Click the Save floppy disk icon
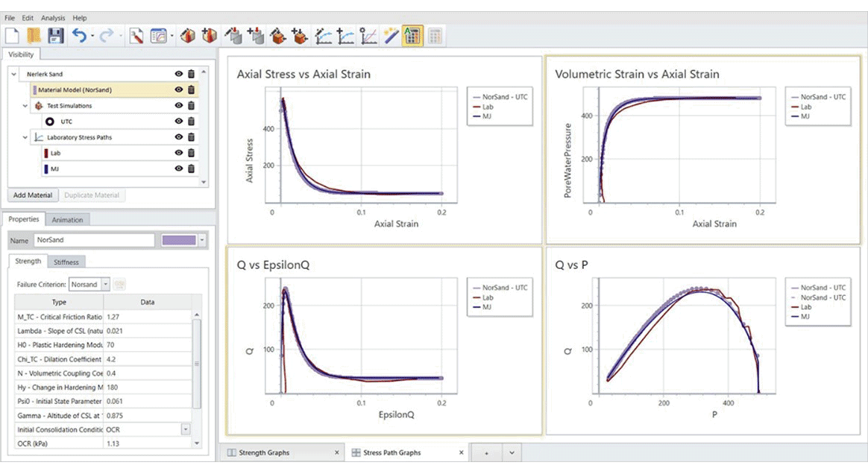 click(x=55, y=36)
